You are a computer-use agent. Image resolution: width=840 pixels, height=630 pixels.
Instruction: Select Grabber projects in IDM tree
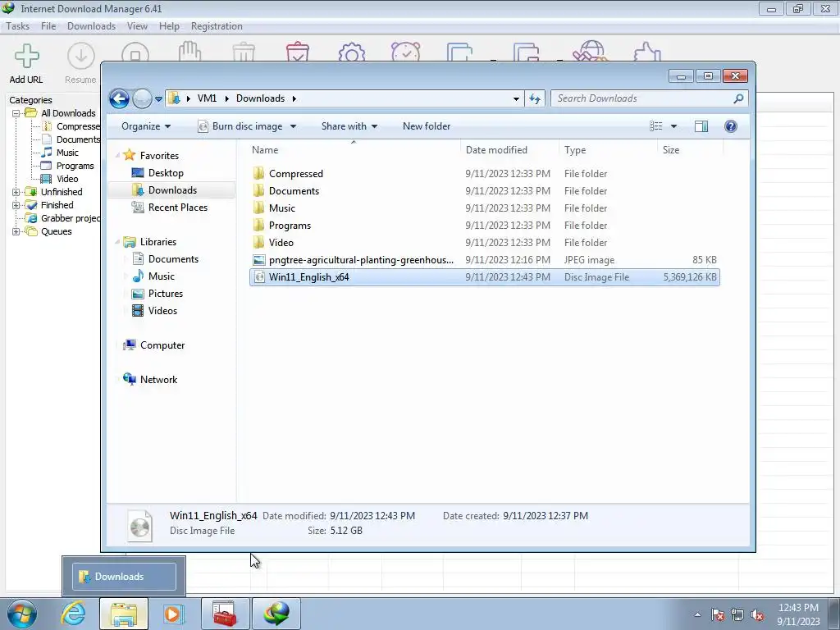(71, 218)
